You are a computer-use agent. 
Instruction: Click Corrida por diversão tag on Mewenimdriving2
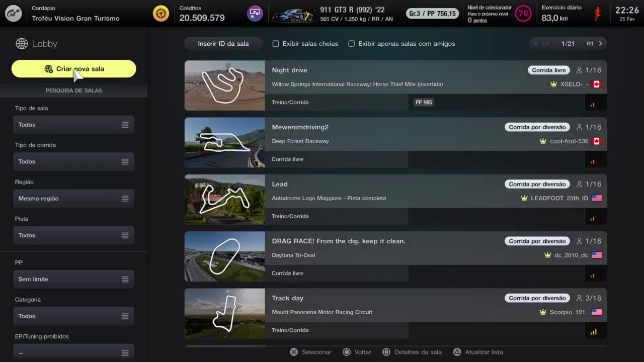(x=537, y=127)
